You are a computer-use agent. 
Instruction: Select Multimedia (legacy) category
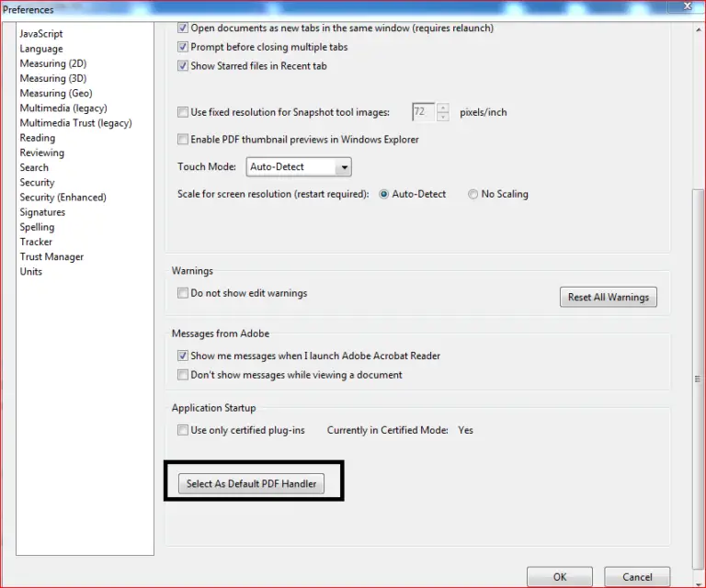click(63, 108)
